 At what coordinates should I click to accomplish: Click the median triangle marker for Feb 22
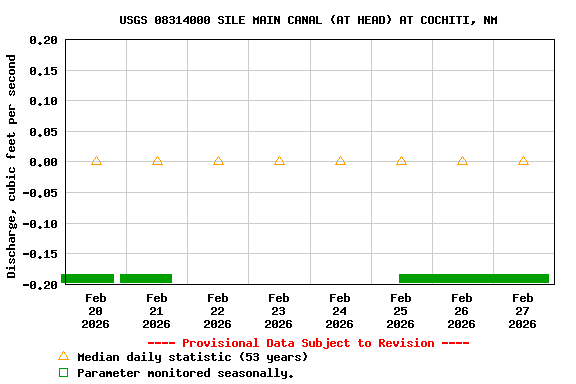218,161
